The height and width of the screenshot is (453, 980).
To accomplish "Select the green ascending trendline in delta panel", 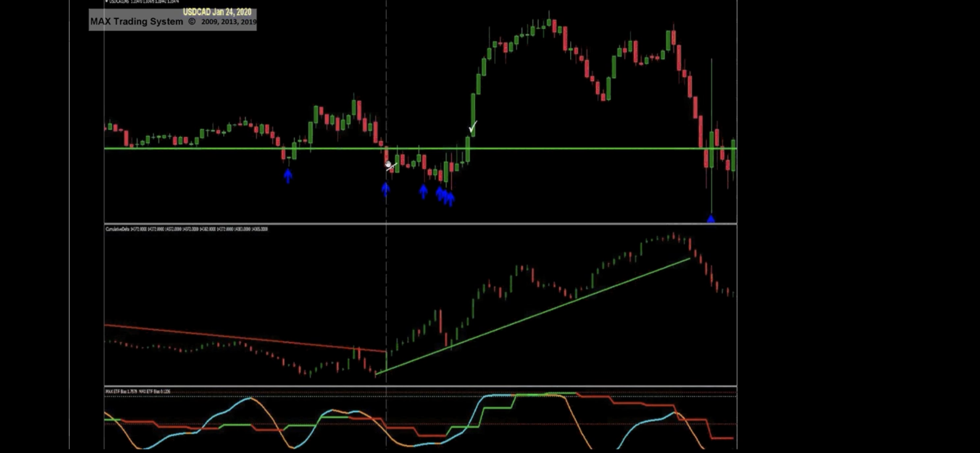I will 533,316.
